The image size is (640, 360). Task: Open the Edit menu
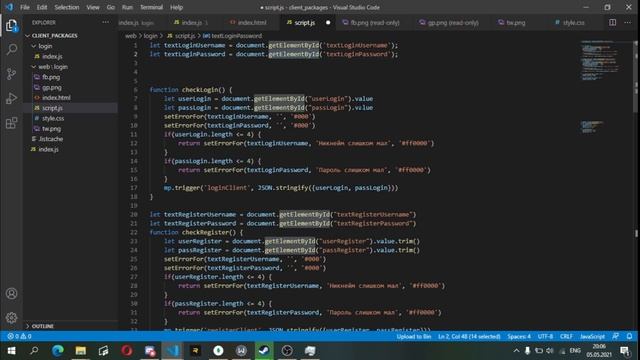[x=42, y=7]
